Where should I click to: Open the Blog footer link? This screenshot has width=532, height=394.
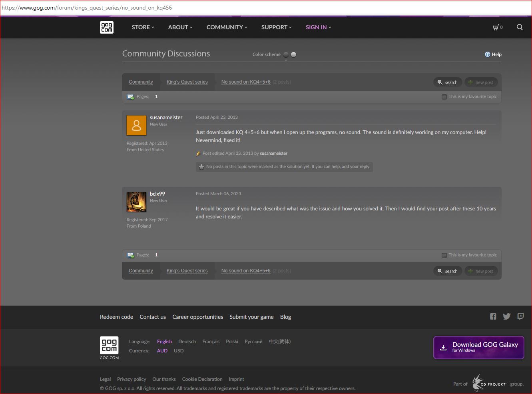[x=285, y=317]
